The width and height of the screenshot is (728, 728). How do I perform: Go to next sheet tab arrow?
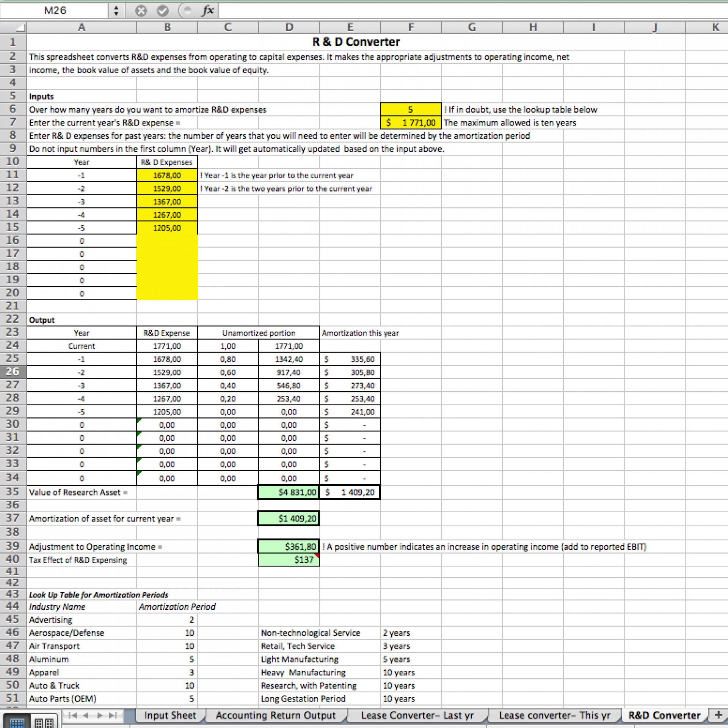pyautogui.click(x=100, y=715)
